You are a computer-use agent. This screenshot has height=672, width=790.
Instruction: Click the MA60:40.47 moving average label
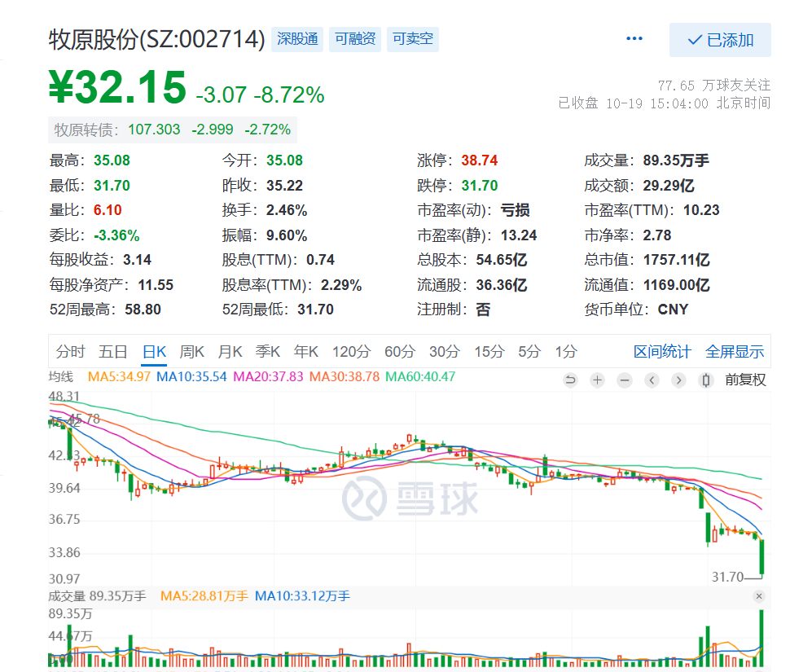click(420, 377)
